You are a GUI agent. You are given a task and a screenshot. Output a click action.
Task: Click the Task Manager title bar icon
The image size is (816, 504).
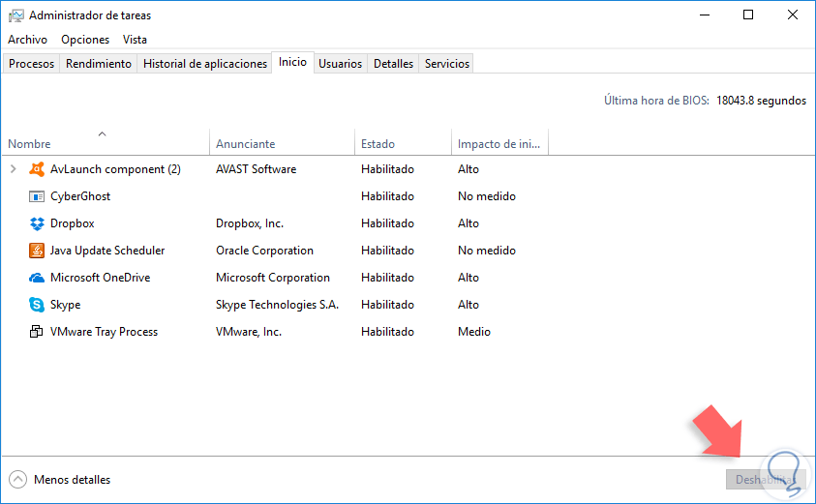(15, 15)
